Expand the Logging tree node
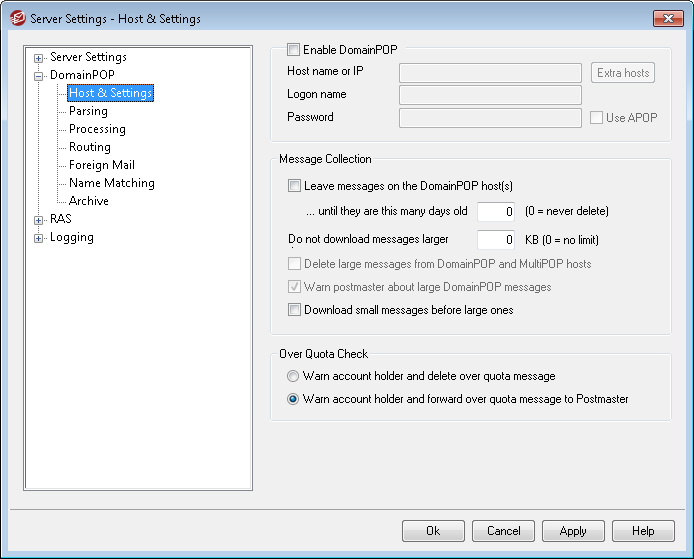This screenshot has width=694, height=559. point(39,238)
